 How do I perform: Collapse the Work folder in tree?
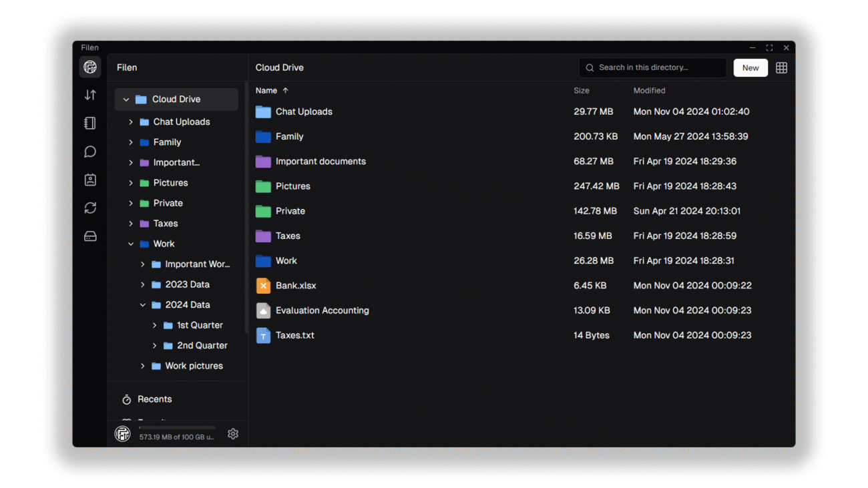(x=131, y=244)
